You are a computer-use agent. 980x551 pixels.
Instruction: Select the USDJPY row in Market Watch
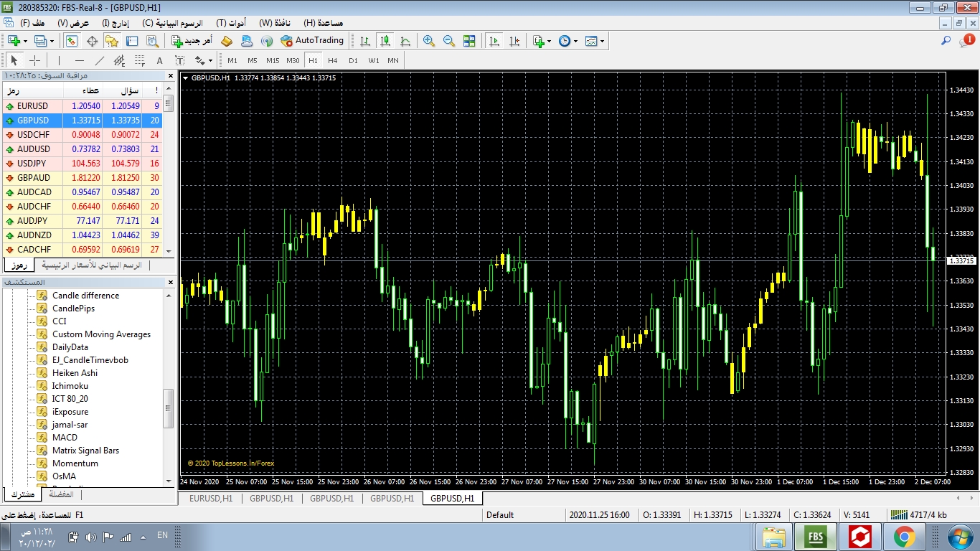[32, 164]
